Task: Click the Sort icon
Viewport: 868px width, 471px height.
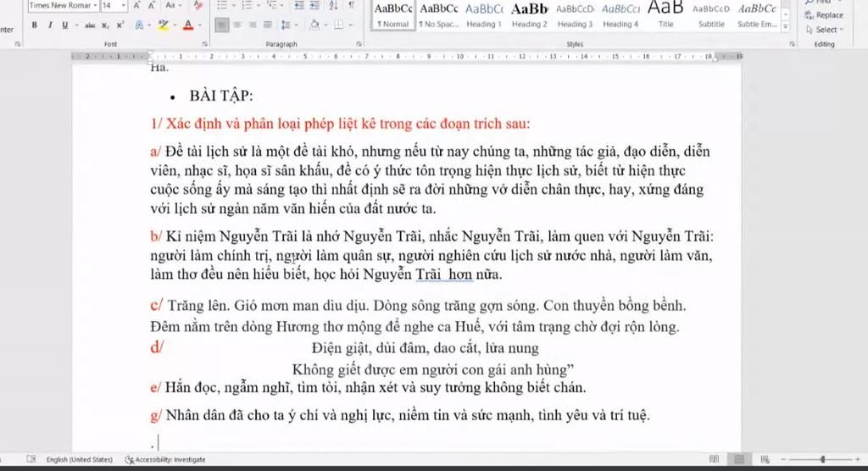Action: tap(332, 6)
